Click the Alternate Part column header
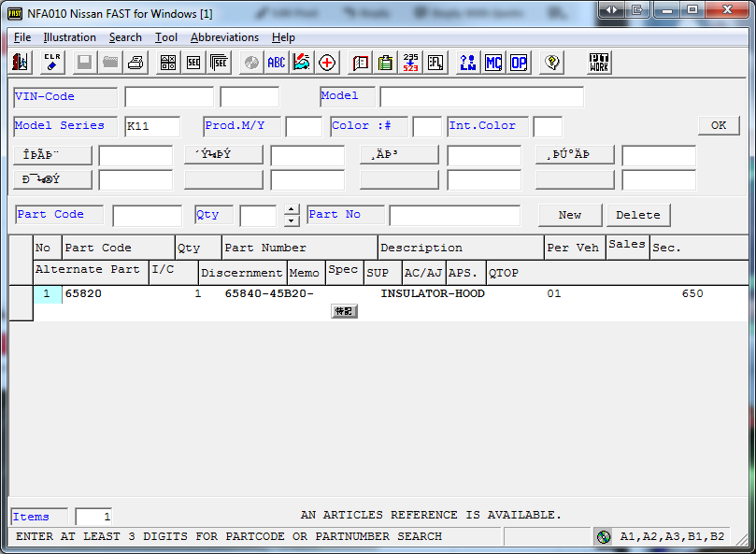 coord(92,273)
